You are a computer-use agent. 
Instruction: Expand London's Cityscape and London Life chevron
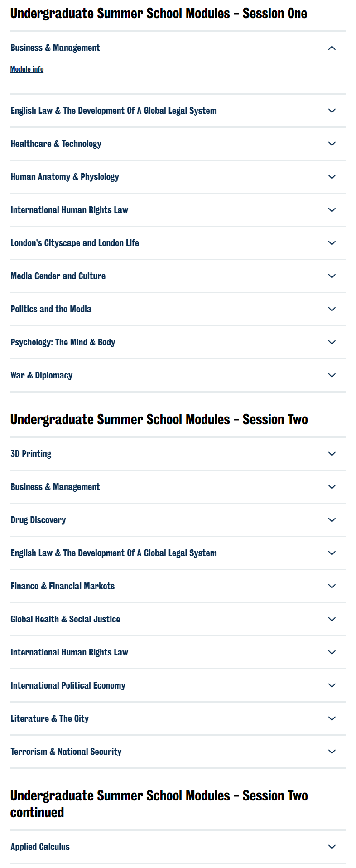332,243
